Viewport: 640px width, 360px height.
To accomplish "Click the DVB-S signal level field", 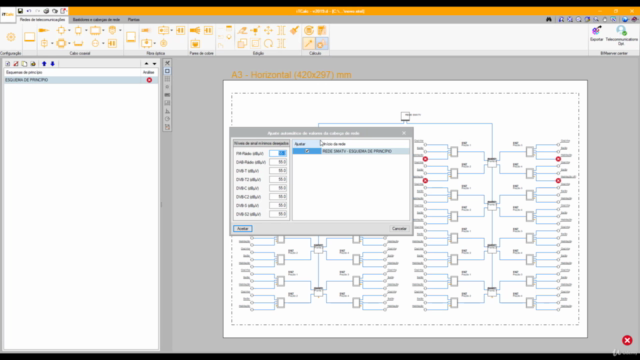I will coord(278,205).
